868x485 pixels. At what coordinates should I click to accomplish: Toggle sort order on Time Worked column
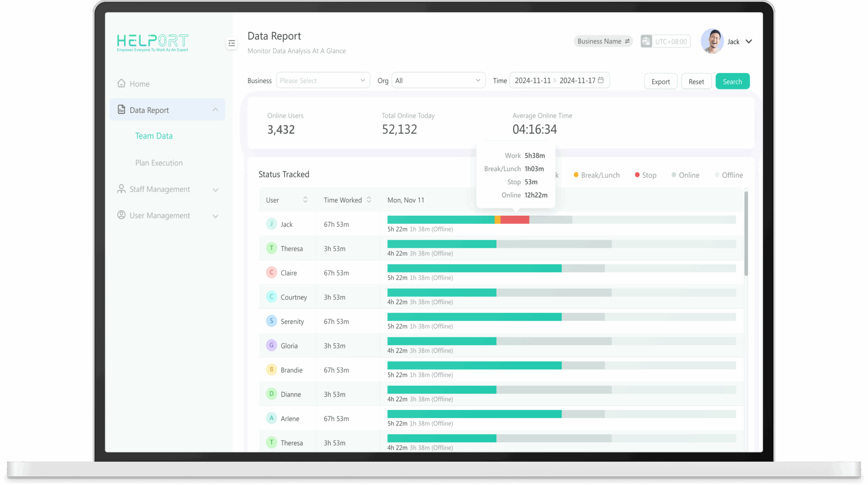coord(369,200)
